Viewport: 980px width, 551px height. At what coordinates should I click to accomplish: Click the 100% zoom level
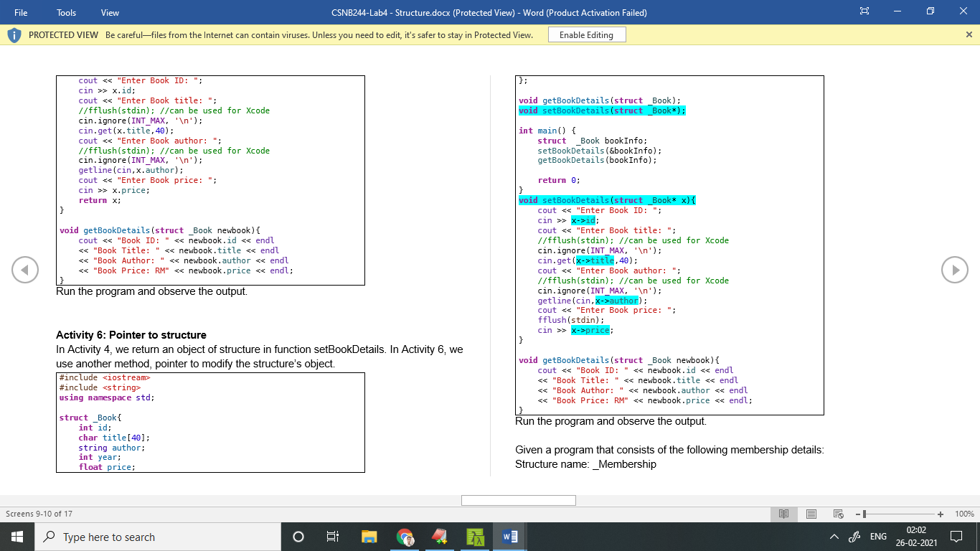pos(964,514)
